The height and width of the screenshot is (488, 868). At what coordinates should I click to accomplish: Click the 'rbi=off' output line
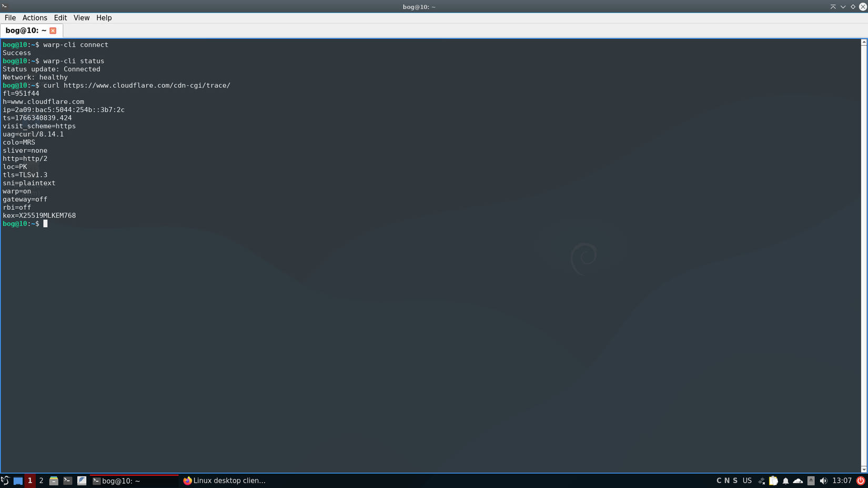tap(17, 207)
